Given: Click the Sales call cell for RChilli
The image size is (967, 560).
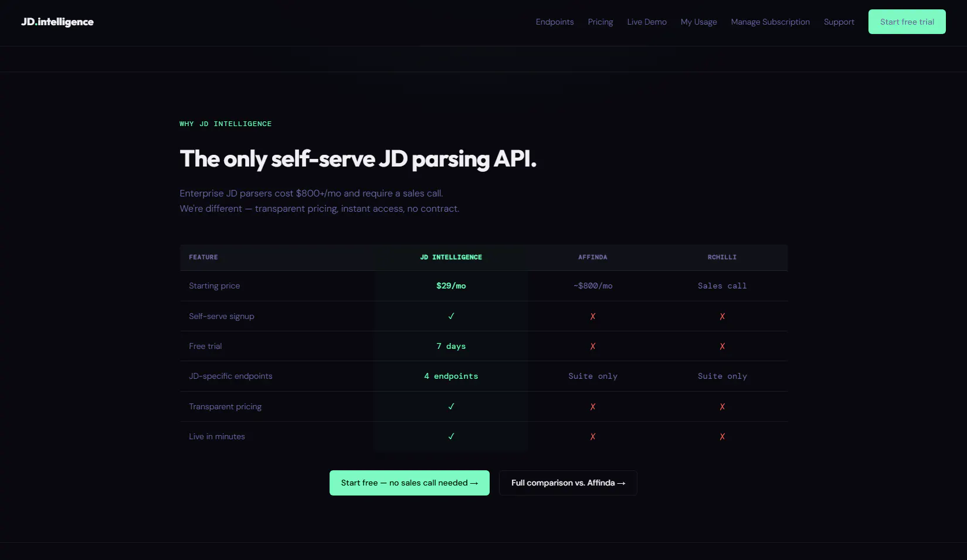Looking at the screenshot, I should pos(722,286).
